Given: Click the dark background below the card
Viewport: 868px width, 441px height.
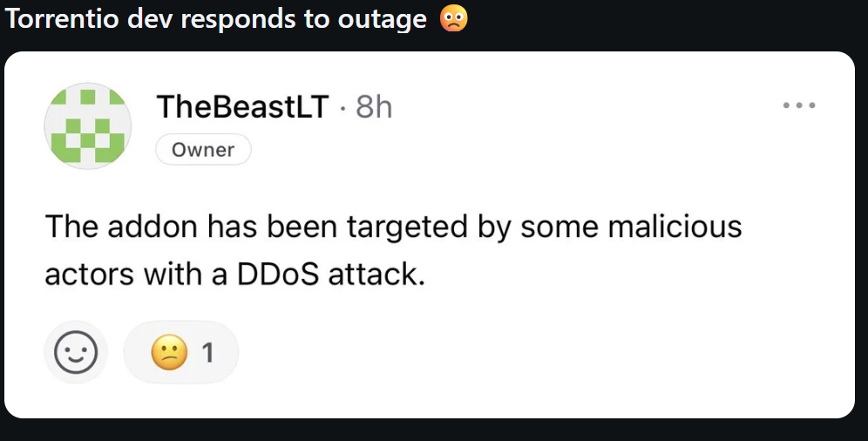Looking at the screenshot, I should coord(434,431).
